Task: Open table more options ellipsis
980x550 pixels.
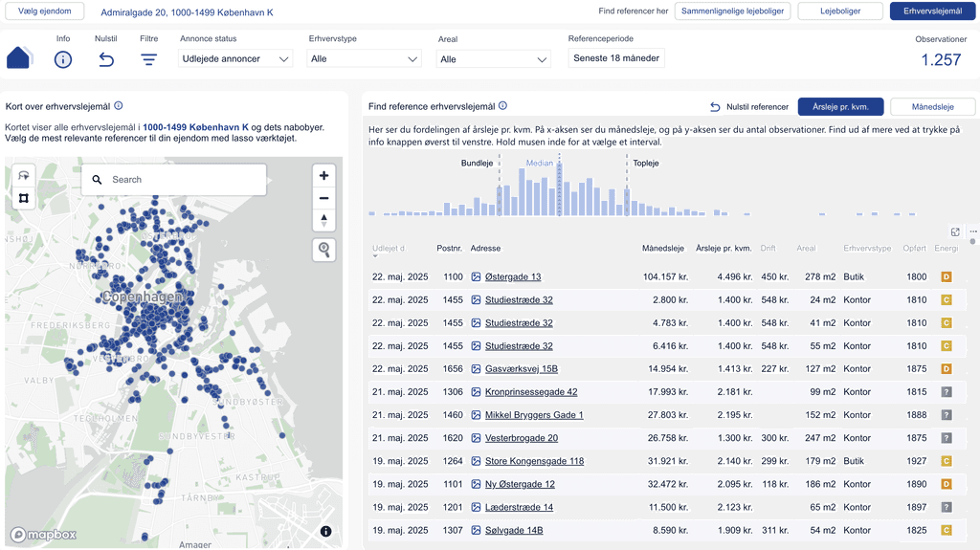Action: pyautogui.click(x=973, y=231)
